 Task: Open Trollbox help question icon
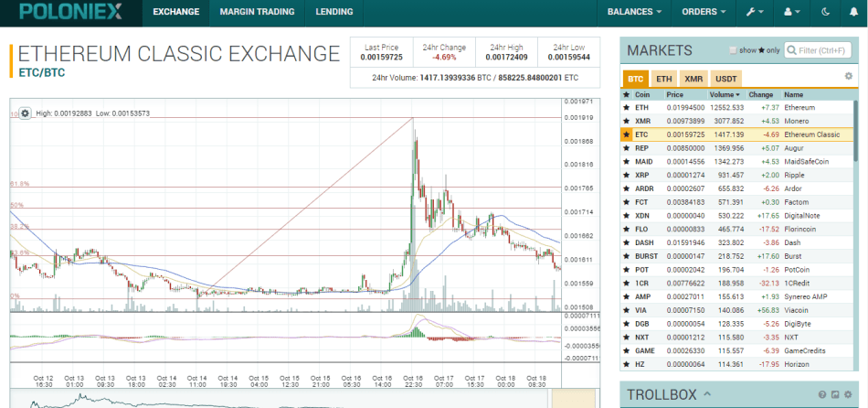[x=822, y=394]
